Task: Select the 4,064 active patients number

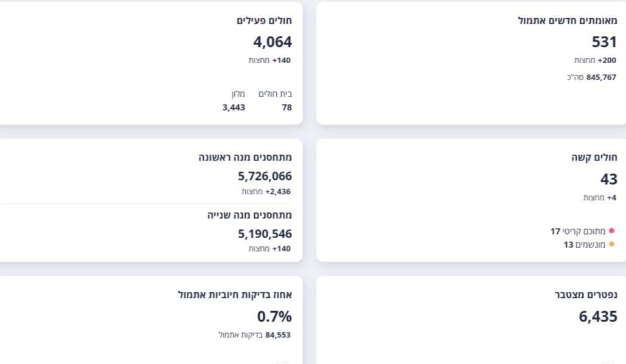Action: [x=273, y=42]
